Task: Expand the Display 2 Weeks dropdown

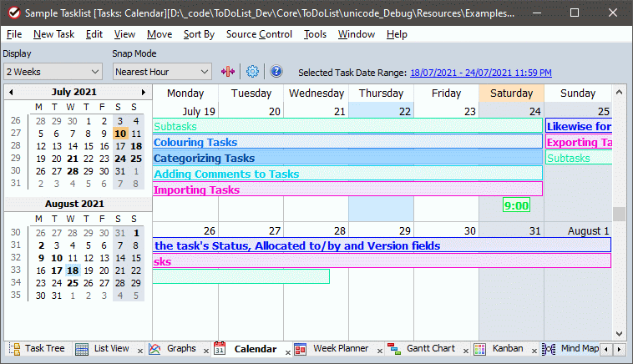Action: point(52,72)
